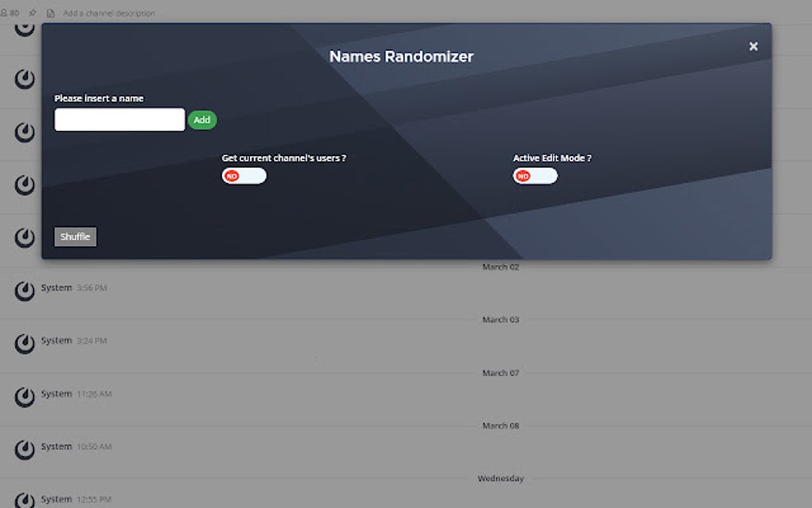Click the System avatar beside the 3:56 PM message
Screen dimensions: 812x508
(x=24, y=291)
